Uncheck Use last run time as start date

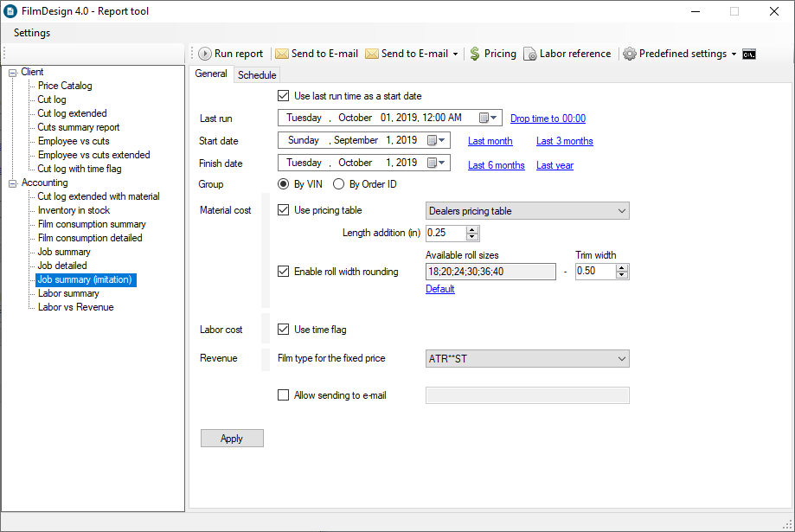point(284,96)
